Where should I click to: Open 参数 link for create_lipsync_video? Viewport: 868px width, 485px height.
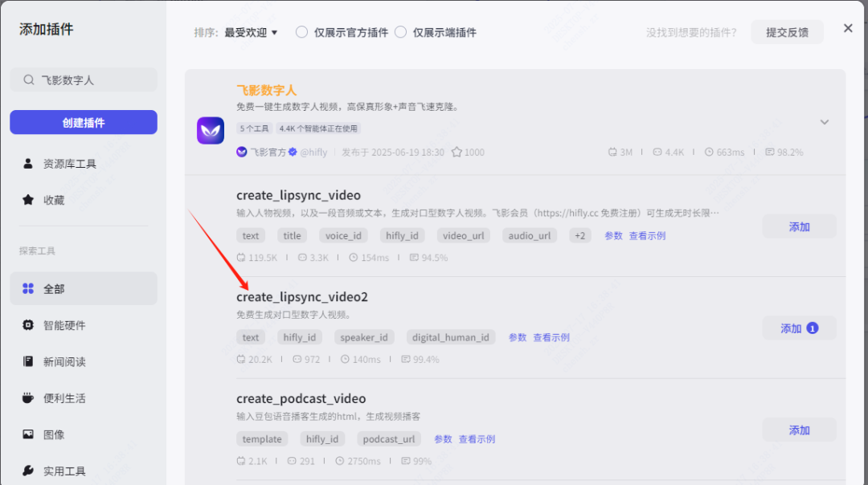[x=613, y=235]
